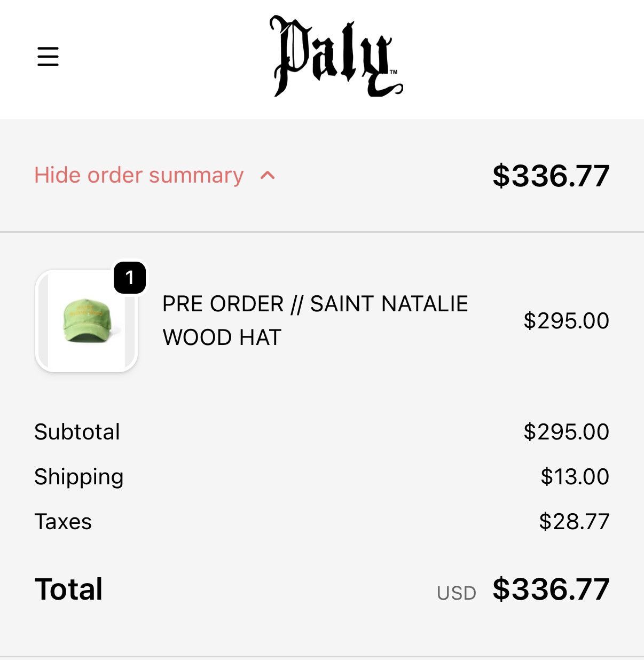The image size is (644, 660).
Task: Click the Hide order summary link
Action: click(139, 175)
